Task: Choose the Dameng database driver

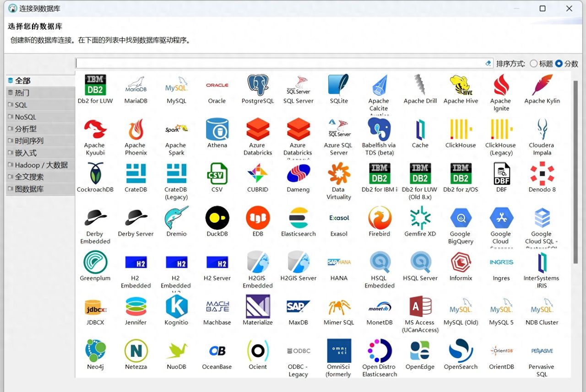Action: point(298,174)
